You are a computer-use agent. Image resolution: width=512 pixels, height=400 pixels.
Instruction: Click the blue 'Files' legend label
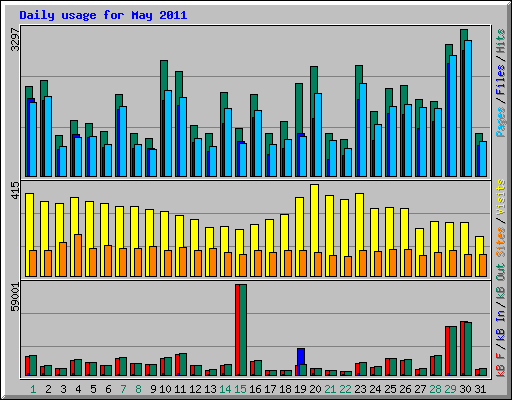point(500,80)
